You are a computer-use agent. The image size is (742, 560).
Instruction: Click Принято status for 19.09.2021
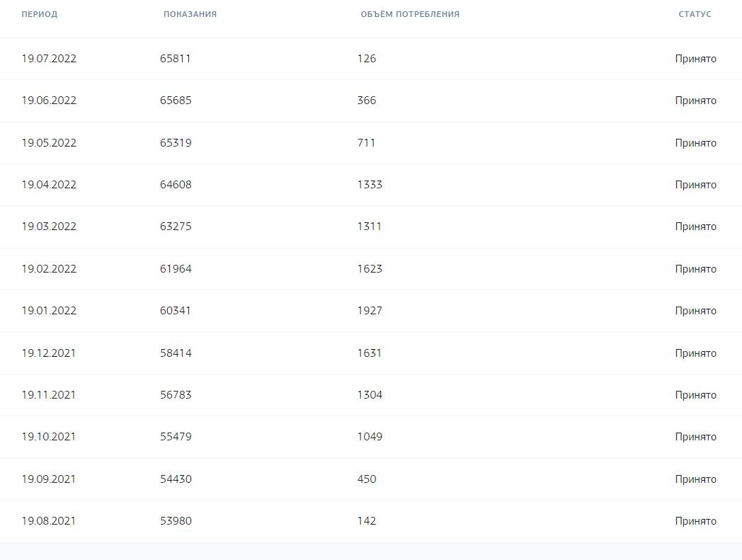695,479
